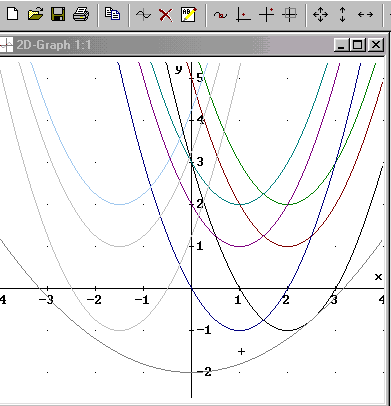Click the New document icon
Viewport: 391px width, 406px height.
12,15
